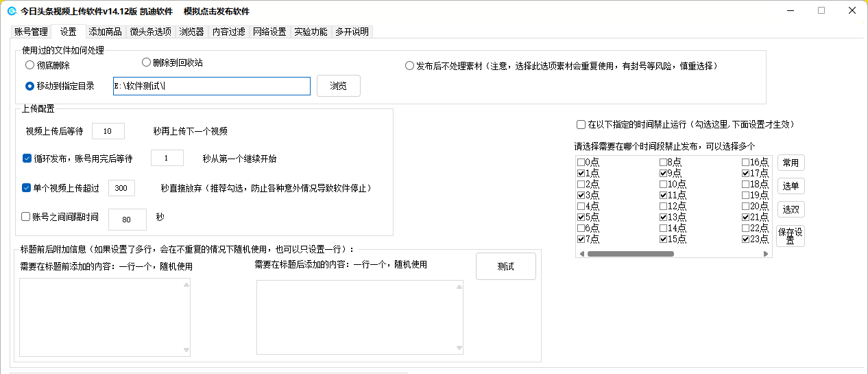Click left arrow of hour list scrollbar
Image resolution: width=868 pixels, height=374 pixels.
(582, 254)
